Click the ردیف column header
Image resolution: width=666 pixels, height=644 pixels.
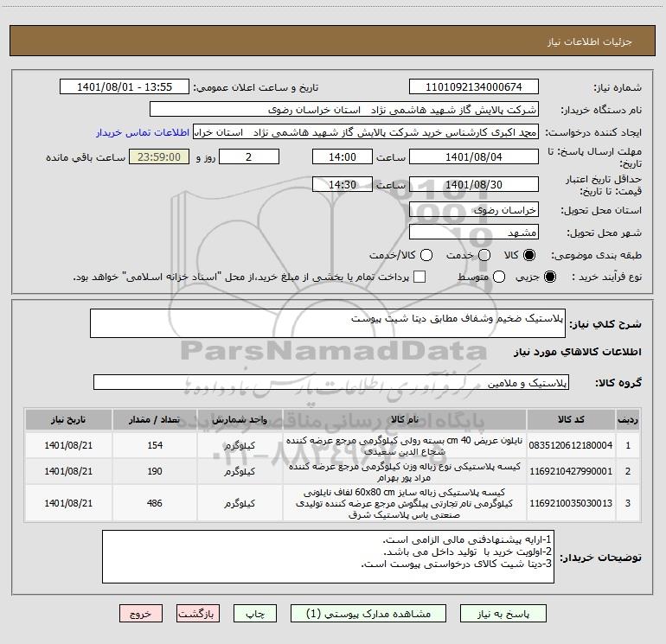coord(628,419)
